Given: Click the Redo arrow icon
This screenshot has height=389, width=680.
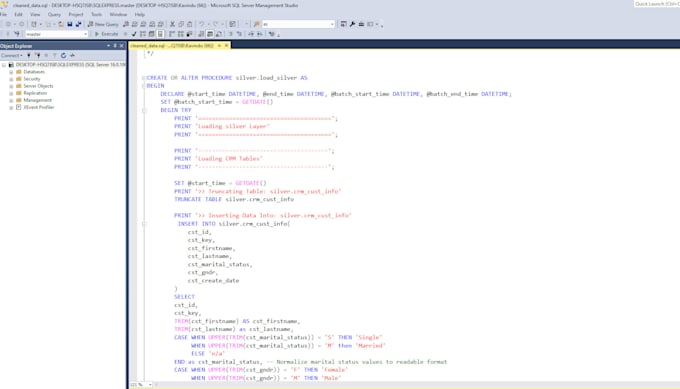Looking at the screenshot, I should (215, 24).
